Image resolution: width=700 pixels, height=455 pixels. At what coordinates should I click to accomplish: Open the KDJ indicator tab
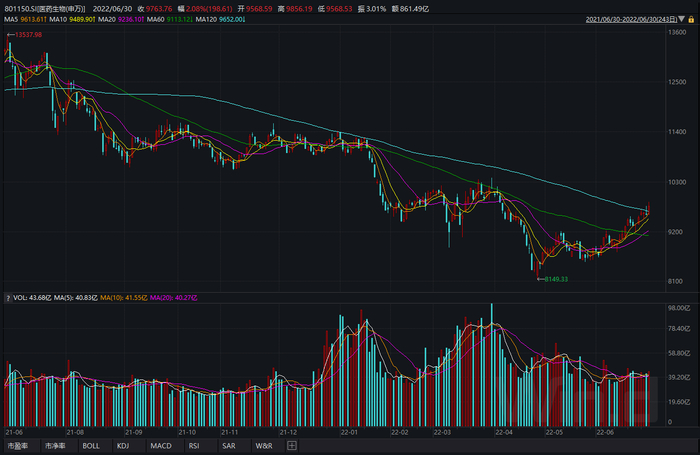(x=123, y=446)
